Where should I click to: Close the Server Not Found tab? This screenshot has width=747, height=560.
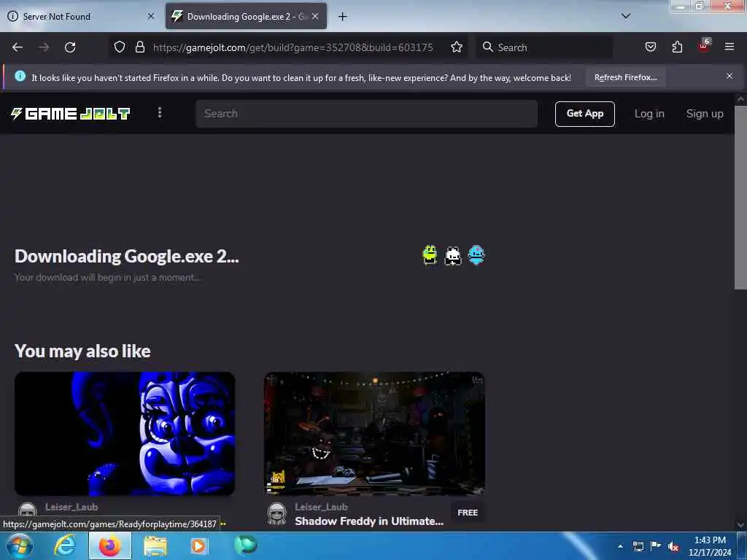tap(150, 16)
